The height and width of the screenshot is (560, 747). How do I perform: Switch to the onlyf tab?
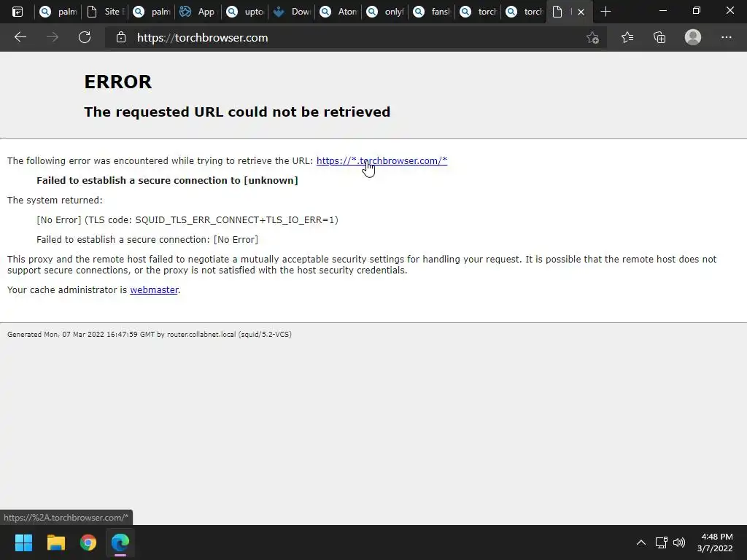384,12
